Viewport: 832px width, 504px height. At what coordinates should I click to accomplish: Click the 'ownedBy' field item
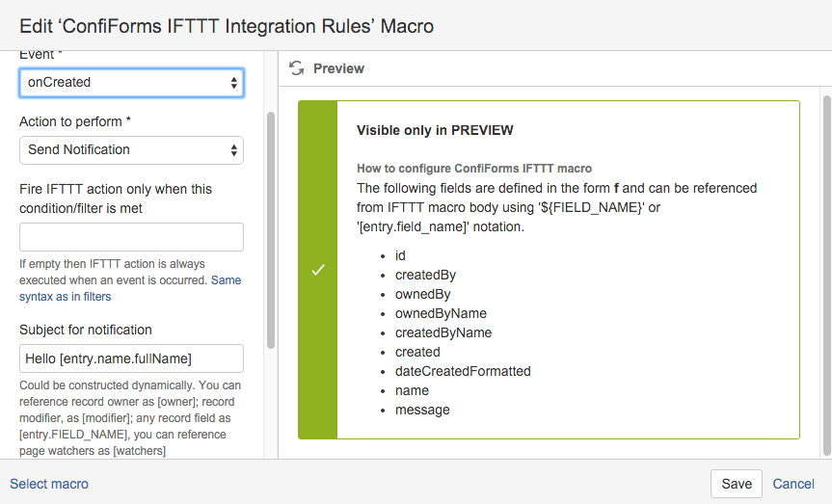[423, 294]
